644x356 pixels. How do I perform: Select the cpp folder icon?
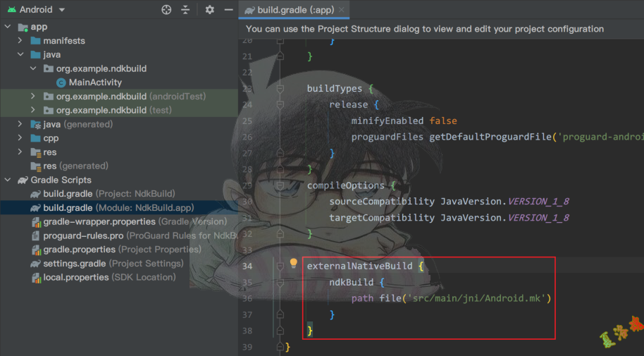tap(35, 138)
